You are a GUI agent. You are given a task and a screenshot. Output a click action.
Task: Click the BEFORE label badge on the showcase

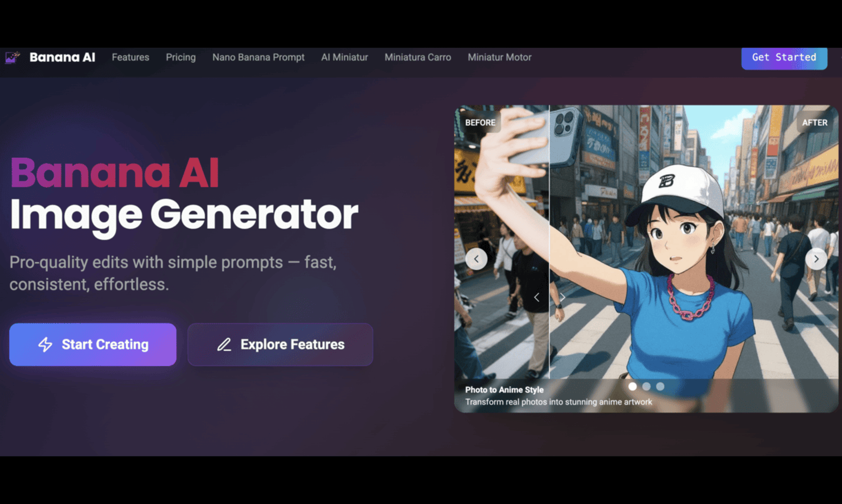(x=480, y=123)
